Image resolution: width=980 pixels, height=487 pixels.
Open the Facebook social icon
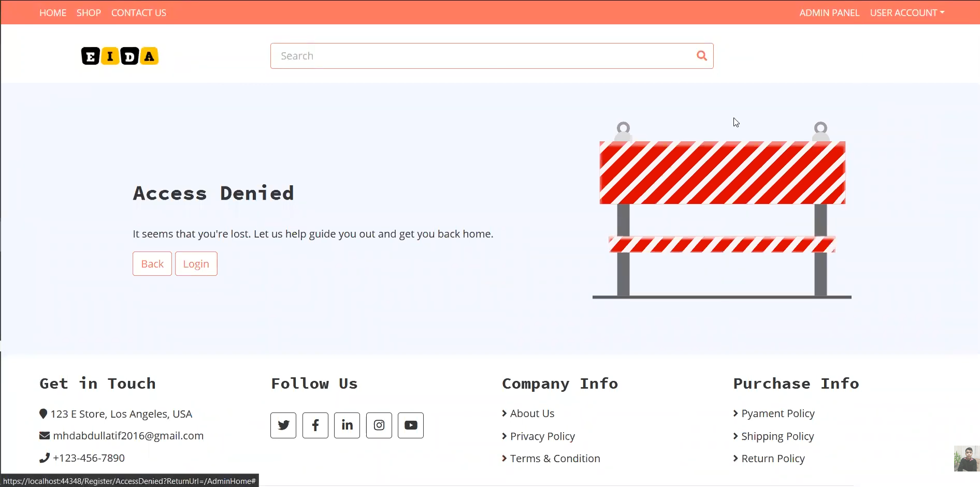coord(315,425)
